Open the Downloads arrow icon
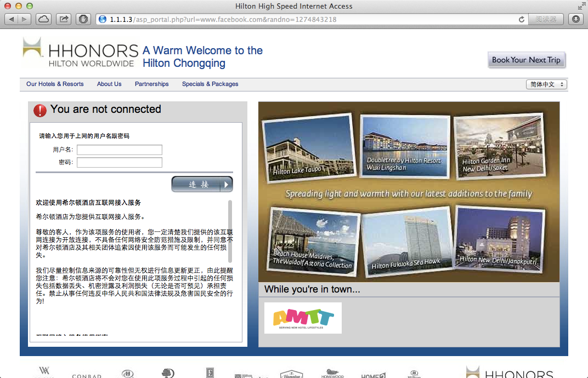 tap(575, 19)
